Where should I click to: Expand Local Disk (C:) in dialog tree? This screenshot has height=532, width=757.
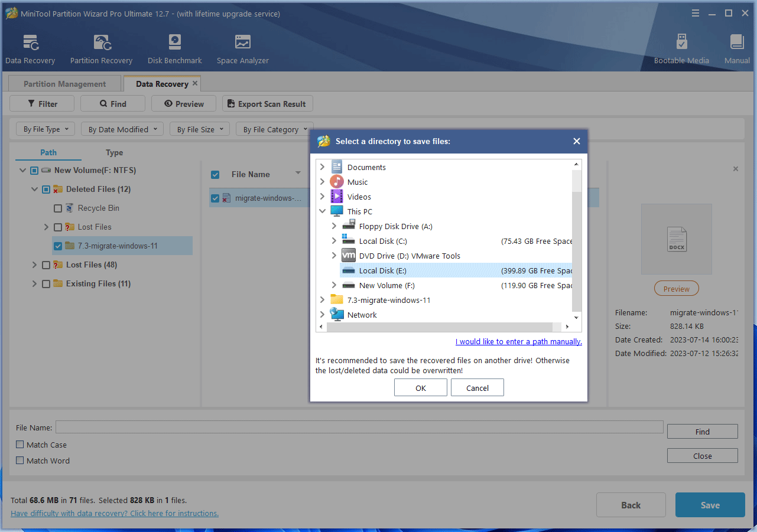click(x=334, y=241)
